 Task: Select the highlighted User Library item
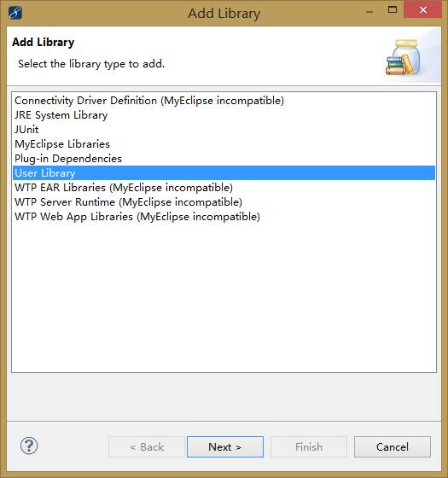pyautogui.click(x=224, y=172)
